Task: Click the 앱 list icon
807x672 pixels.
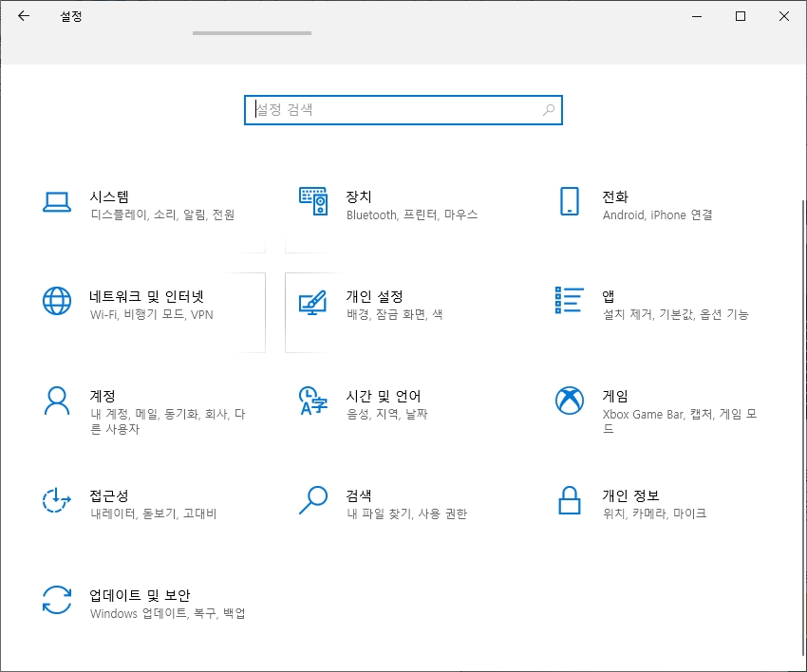Action: 569,302
